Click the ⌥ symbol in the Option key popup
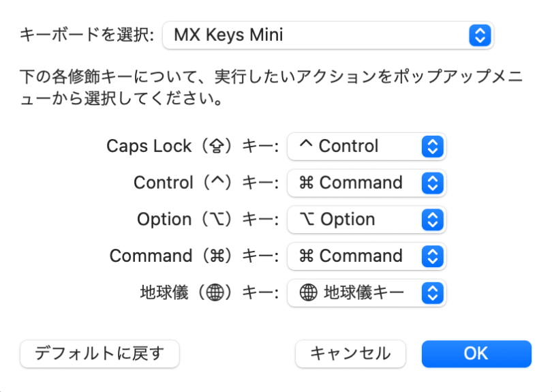 (x=307, y=220)
